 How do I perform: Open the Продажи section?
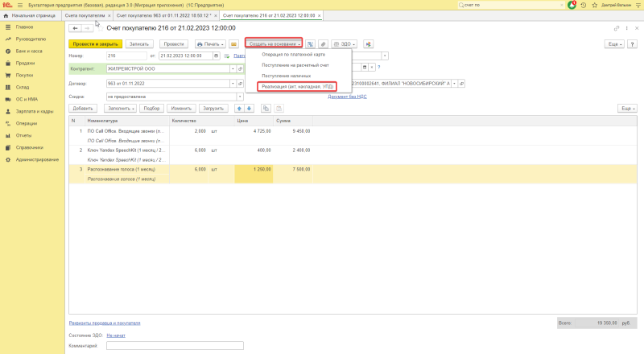tap(25, 64)
